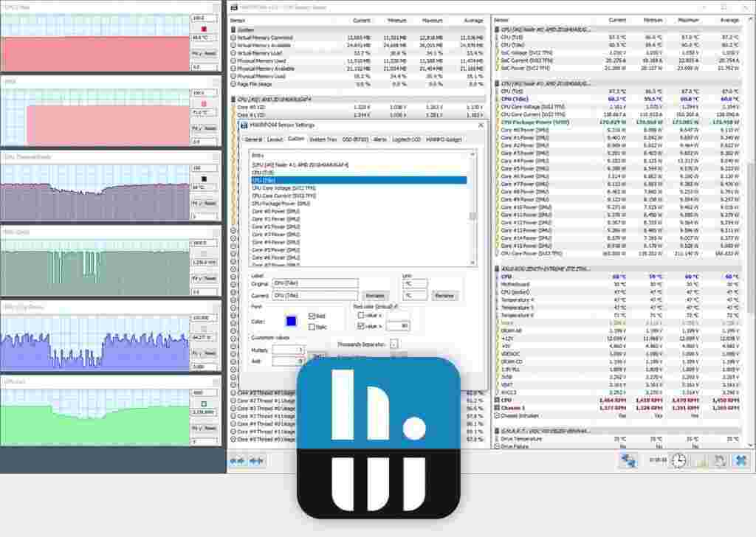756x537 pixels.
Task: Toggle the 'value >' red-value threshold checkbox
Action: pos(360,325)
